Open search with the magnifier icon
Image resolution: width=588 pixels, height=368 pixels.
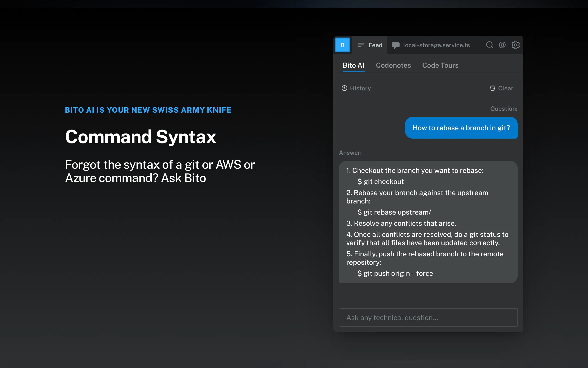click(x=489, y=45)
